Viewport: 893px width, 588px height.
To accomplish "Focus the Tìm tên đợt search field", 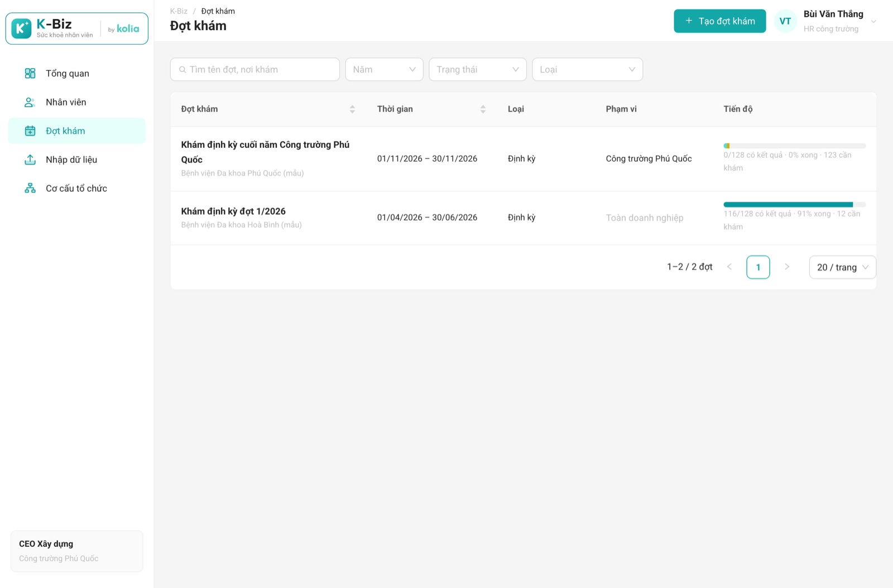I will click(255, 70).
